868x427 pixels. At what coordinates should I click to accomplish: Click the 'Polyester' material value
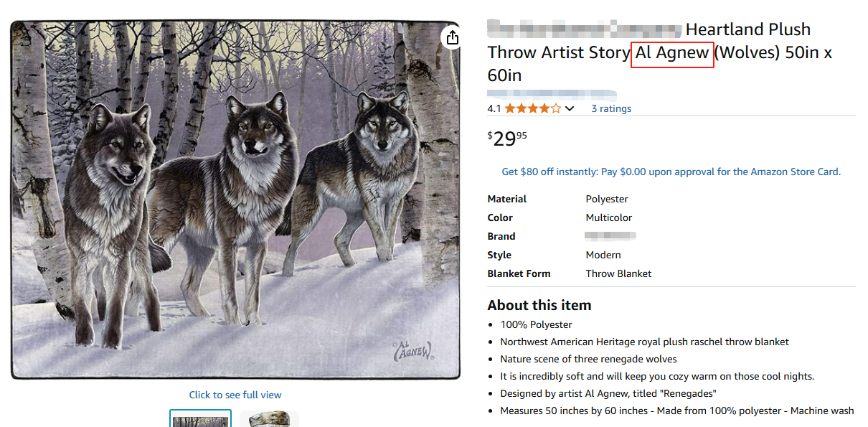[x=607, y=199]
